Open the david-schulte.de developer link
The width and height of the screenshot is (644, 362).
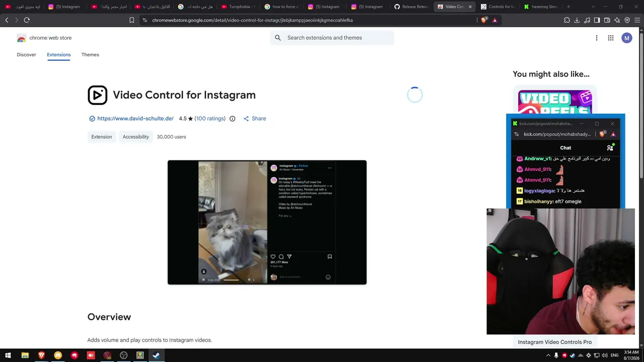tap(135, 119)
